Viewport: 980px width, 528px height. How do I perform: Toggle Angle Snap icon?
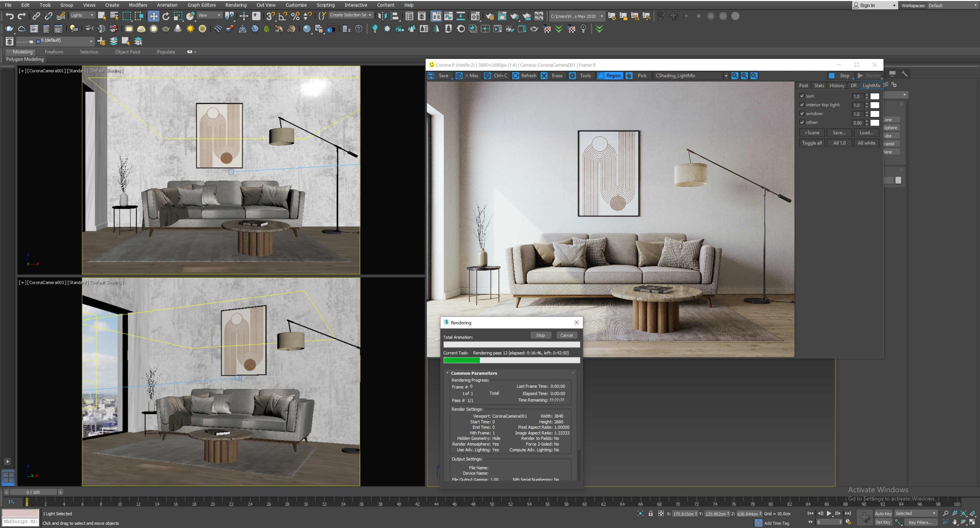283,16
